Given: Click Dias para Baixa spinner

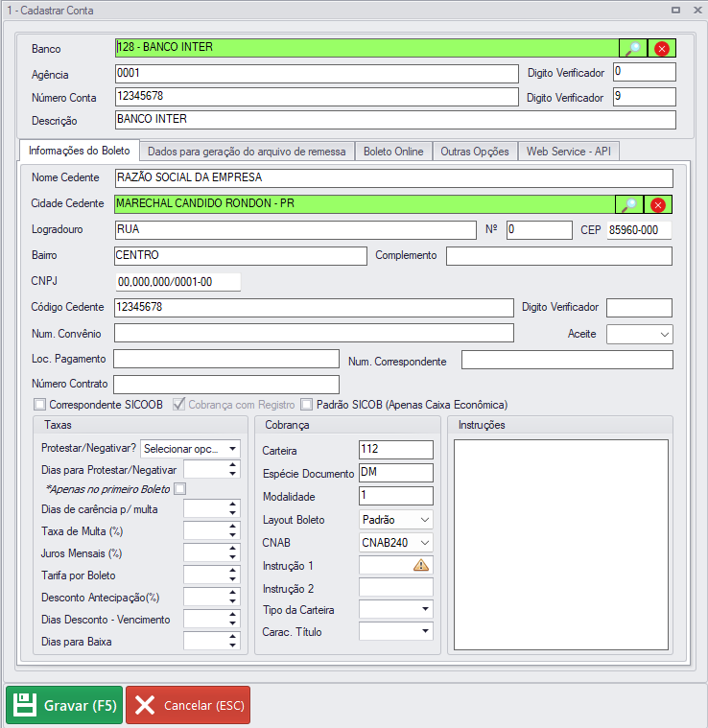Looking at the screenshot, I should click(212, 641).
